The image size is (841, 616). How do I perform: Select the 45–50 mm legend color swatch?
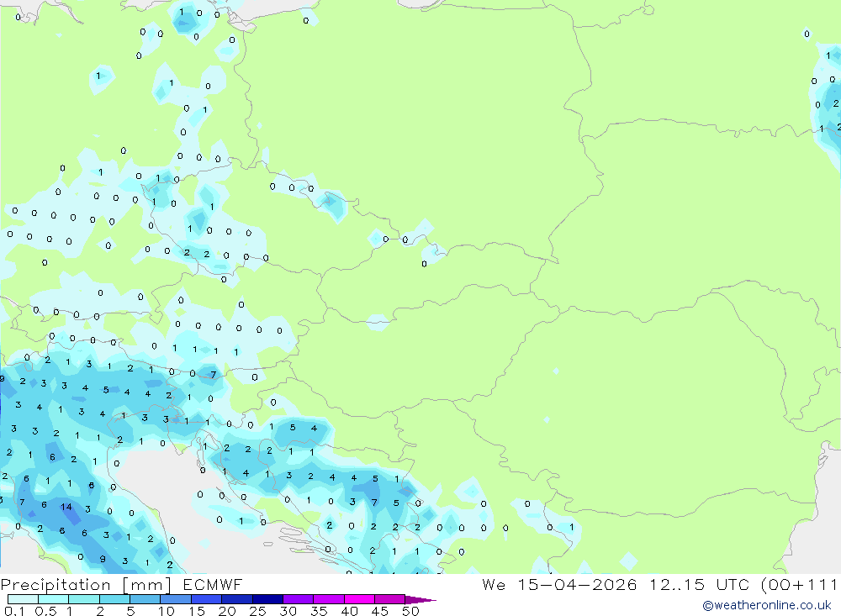389,599
